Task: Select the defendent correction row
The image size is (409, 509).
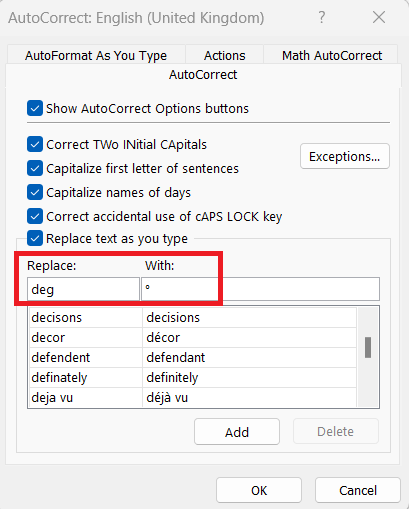Action: pos(193,357)
